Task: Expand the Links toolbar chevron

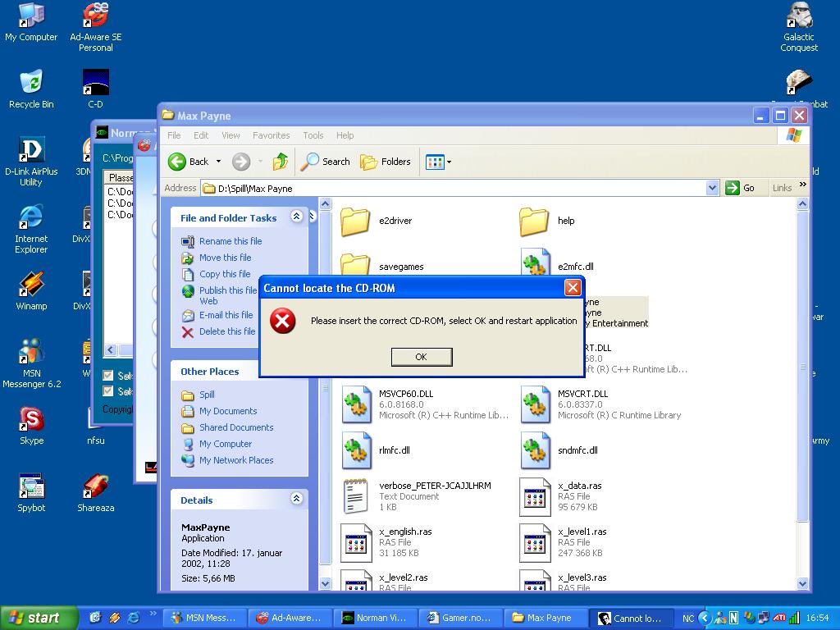Action: point(802,185)
